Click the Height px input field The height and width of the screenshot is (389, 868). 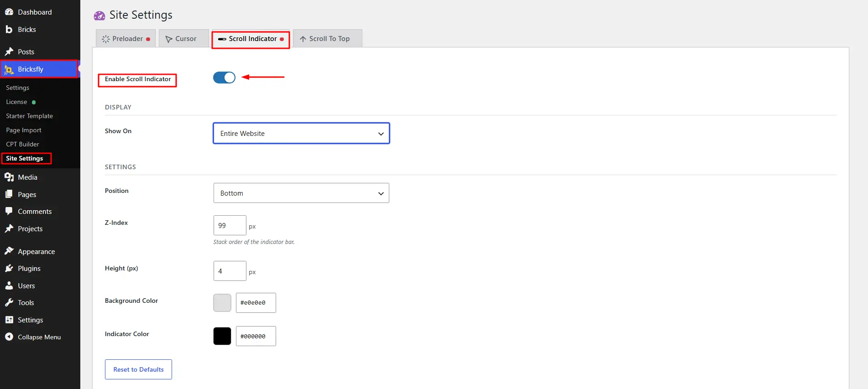click(x=230, y=271)
